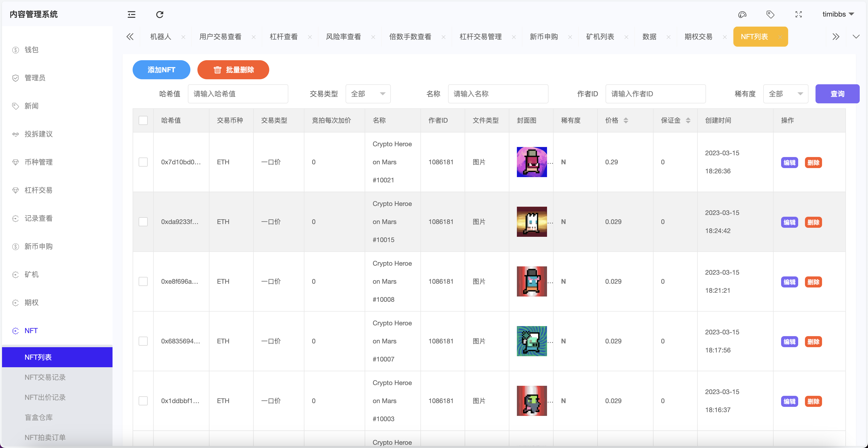Click the 批量删除 button
Image resolution: width=868 pixels, height=448 pixels.
pyautogui.click(x=233, y=70)
